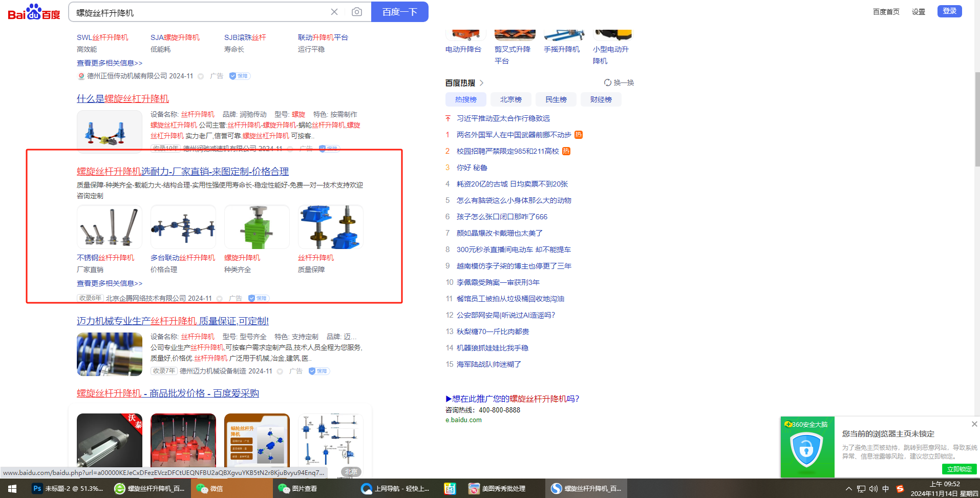Image resolution: width=980 pixels, height=498 pixels.
Task: Click the 登录 button
Action: click(950, 11)
